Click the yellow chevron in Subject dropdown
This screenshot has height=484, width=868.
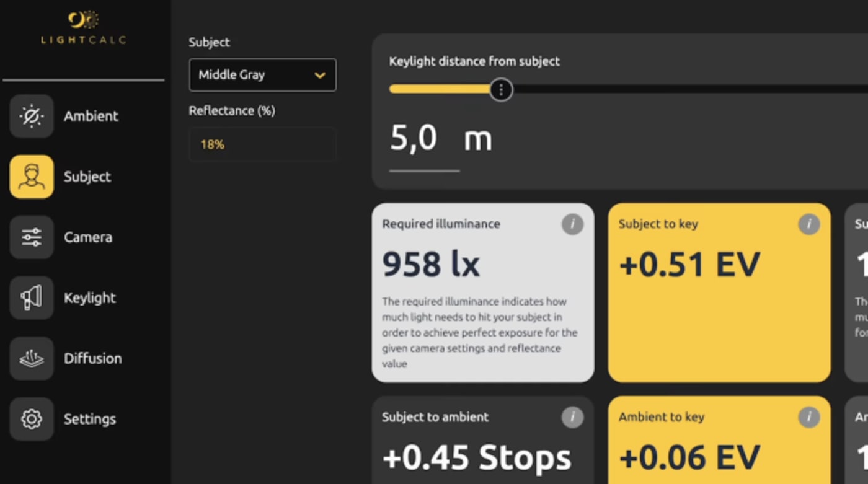(x=320, y=76)
